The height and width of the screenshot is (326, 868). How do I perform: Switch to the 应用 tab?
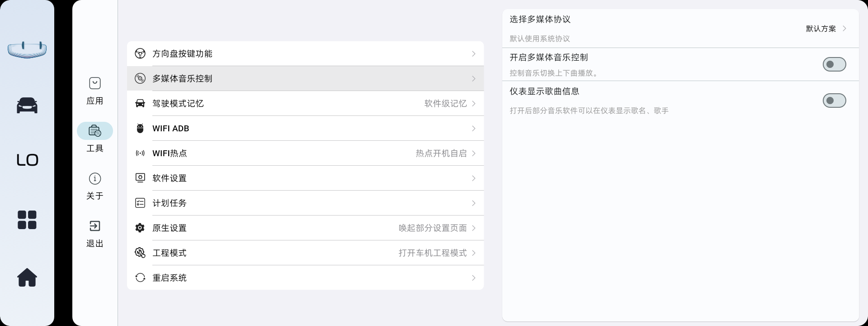(95, 91)
